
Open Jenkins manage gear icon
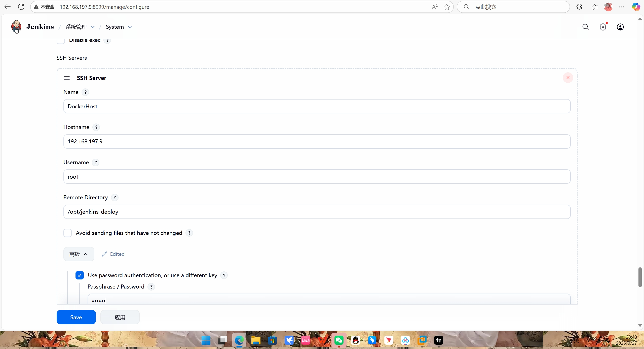pos(603,27)
